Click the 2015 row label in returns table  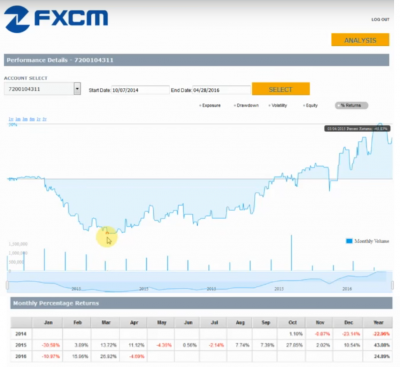(21, 345)
